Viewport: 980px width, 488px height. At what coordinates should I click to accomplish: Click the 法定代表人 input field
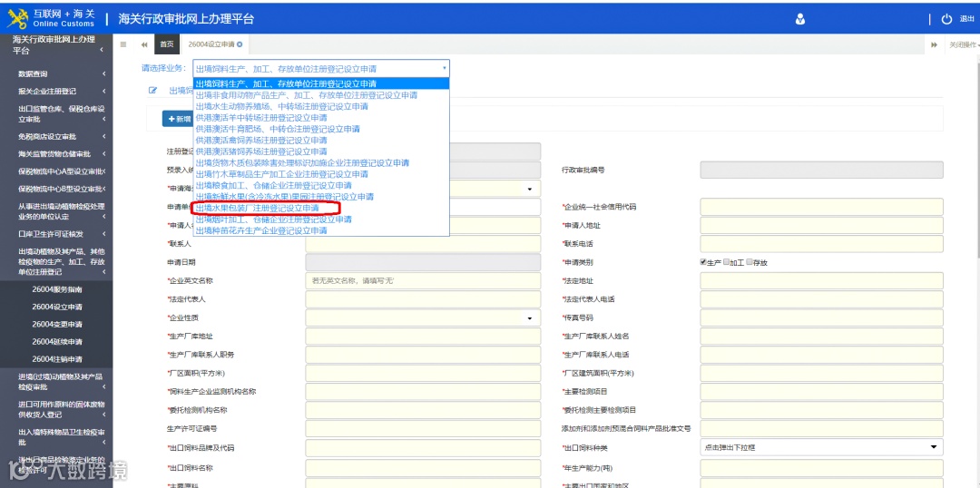point(423,299)
